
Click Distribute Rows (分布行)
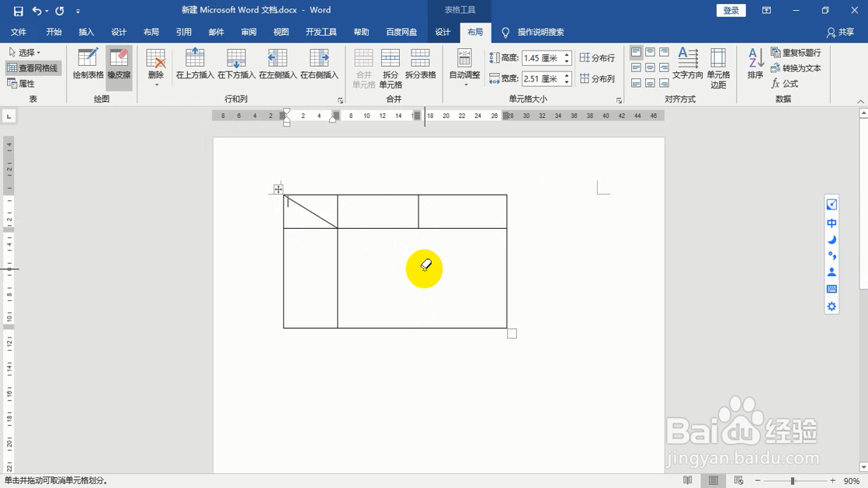pyautogui.click(x=597, y=57)
